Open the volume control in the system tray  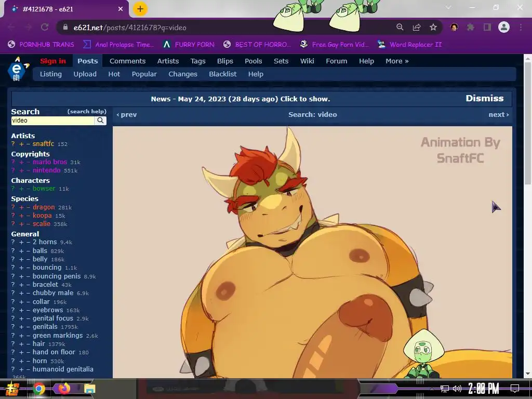click(x=457, y=389)
